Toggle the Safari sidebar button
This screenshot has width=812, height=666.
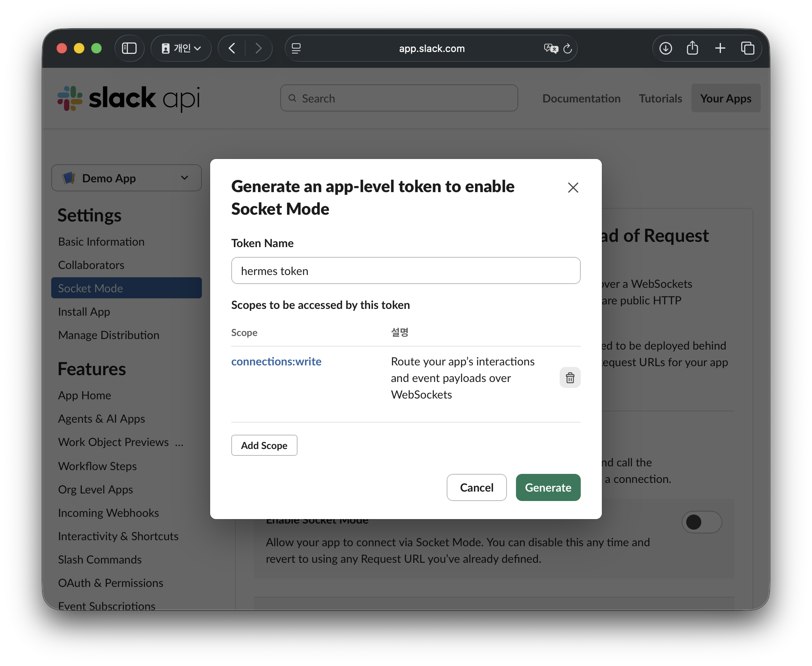[129, 48]
